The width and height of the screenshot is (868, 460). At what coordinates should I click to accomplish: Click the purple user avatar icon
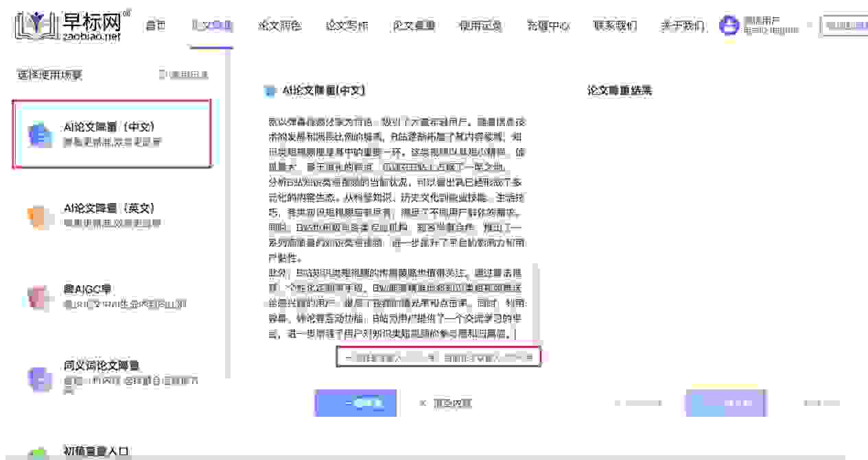pyautogui.click(x=729, y=25)
